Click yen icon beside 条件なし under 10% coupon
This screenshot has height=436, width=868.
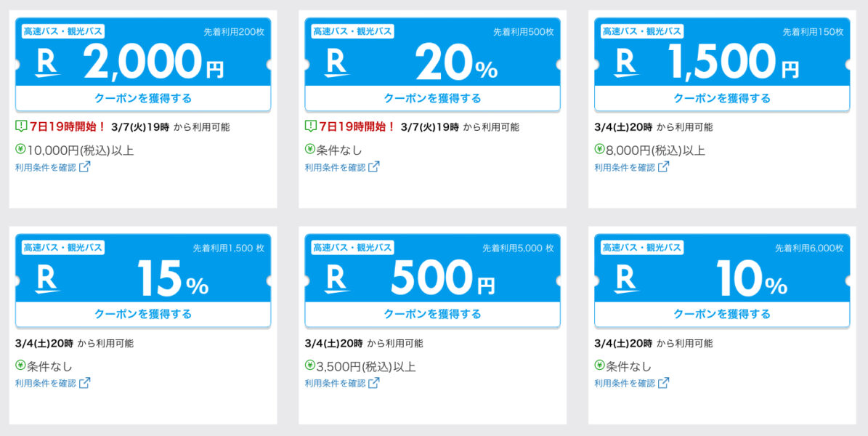point(599,365)
